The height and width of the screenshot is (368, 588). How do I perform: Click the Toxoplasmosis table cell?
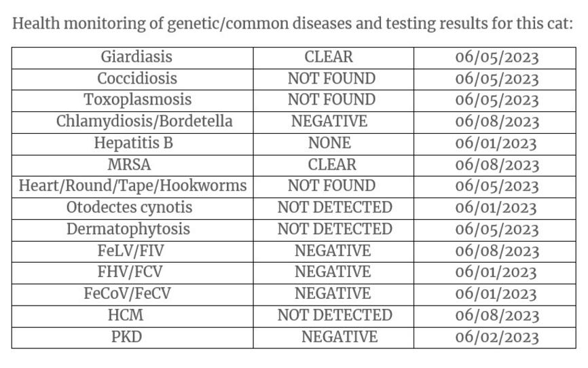(x=132, y=100)
